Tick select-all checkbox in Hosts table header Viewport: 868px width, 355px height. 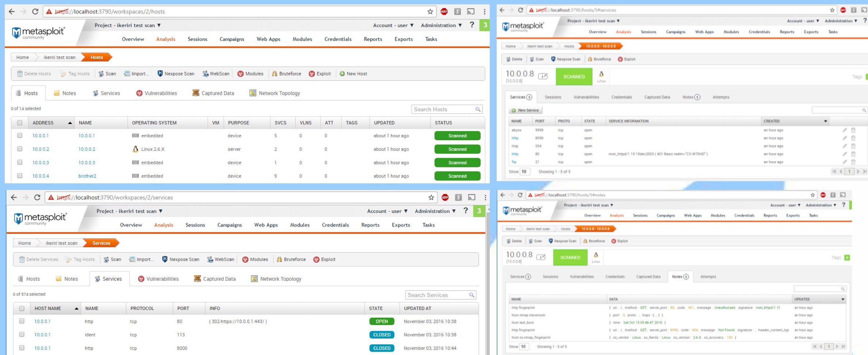tap(20, 123)
